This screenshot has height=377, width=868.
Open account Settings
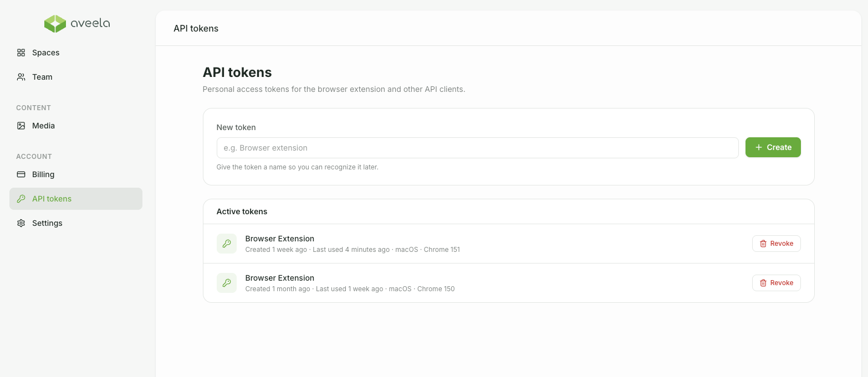pos(76,223)
